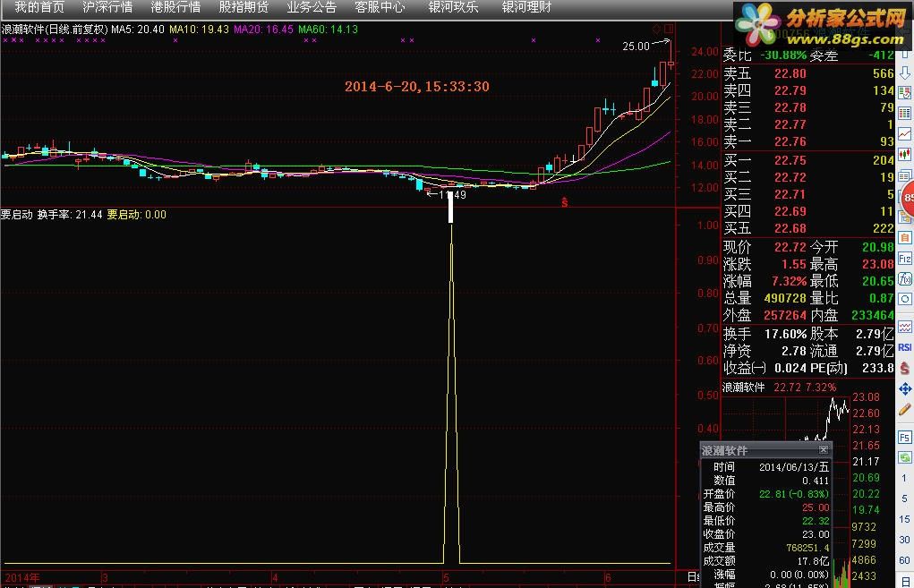Select the 买五 22.68 order row
Viewport: 914px width, 588px height.
[x=807, y=228]
